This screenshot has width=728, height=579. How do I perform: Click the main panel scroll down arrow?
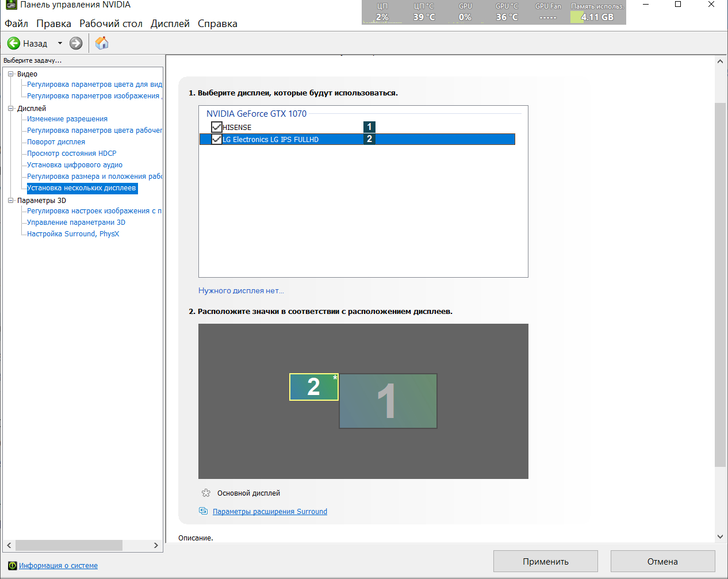(x=721, y=537)
